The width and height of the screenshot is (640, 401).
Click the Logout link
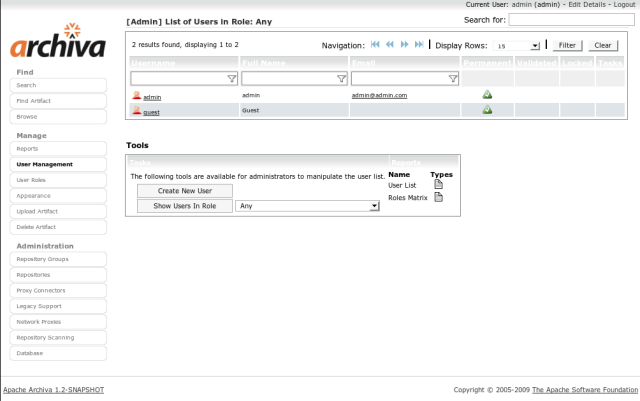[623, 5]
